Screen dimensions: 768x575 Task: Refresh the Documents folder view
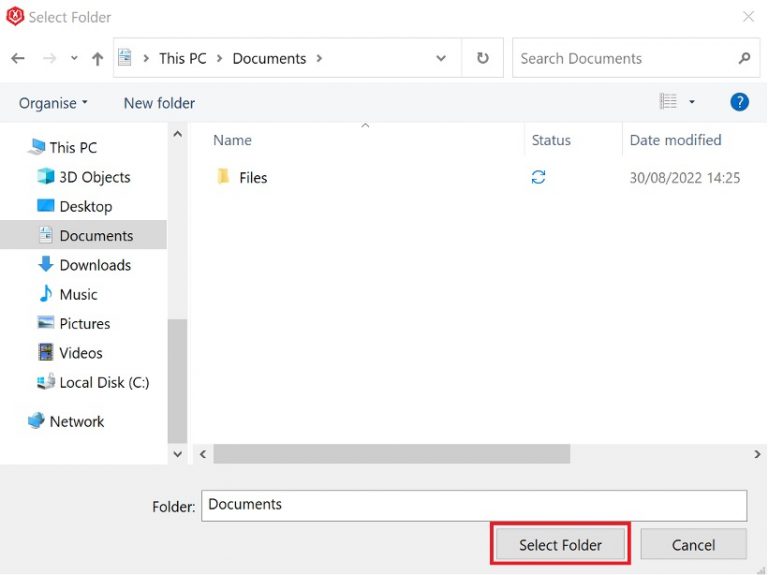(483, 59)
